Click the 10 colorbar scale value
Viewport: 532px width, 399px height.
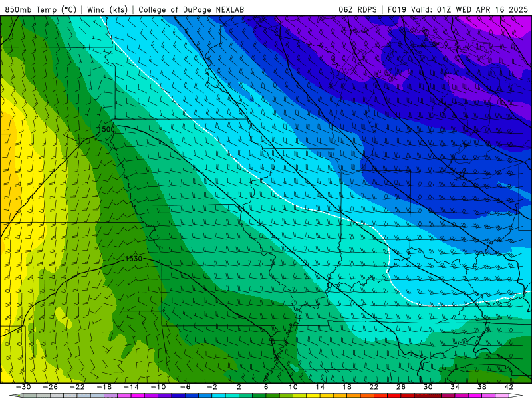(x=293, y=387)
